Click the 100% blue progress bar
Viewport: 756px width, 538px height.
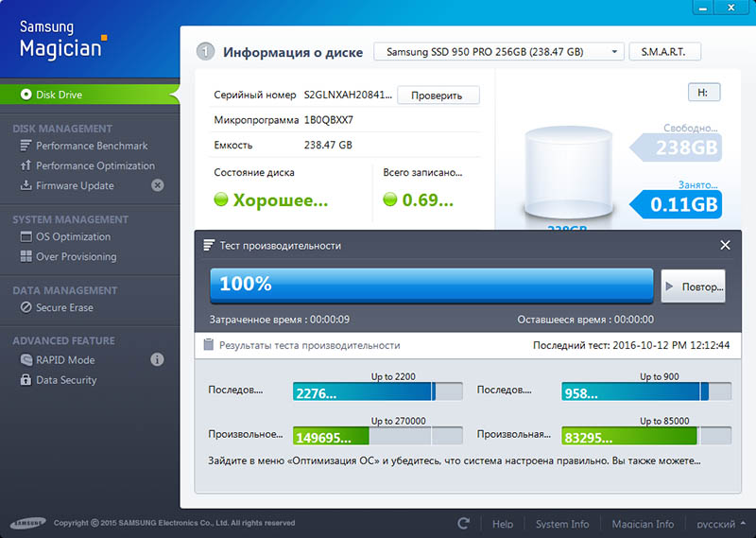click(431, 285)
